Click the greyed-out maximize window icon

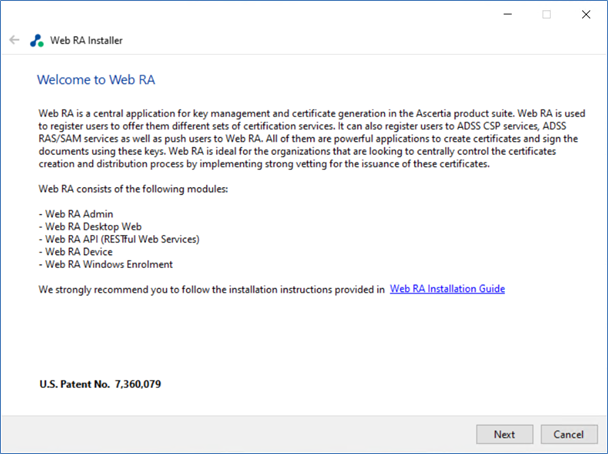[x=546, y=14]
